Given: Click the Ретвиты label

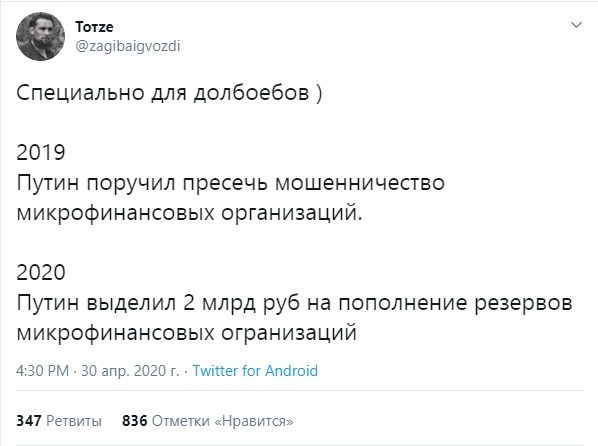Looking at the screenshot, I should [x=74, y=421].
